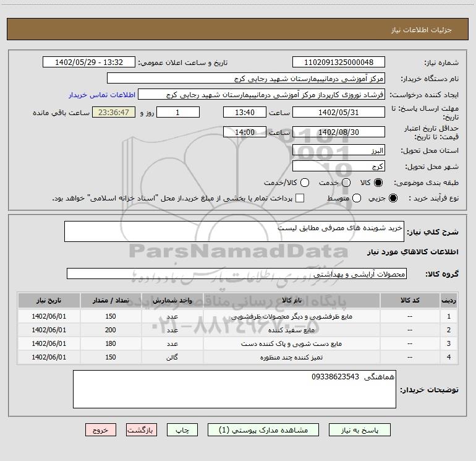
Task: Click item name مایع دست شویی و پاک کننده دست
Action: coord(291,343)
